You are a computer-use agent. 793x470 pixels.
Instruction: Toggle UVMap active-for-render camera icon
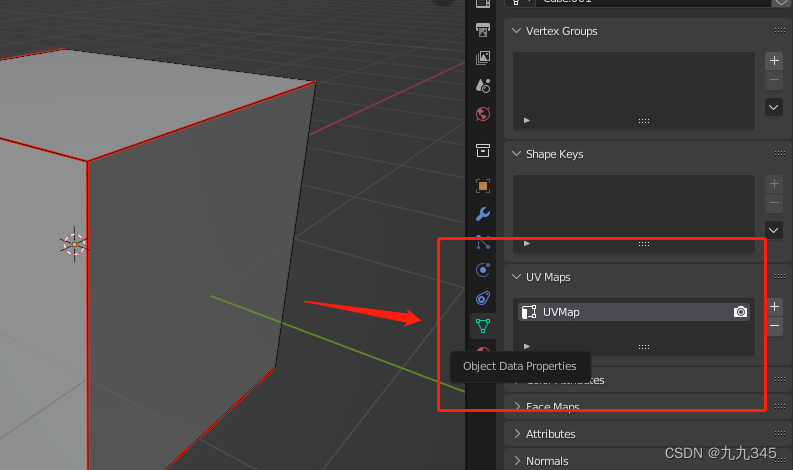(x=740, y=312)
